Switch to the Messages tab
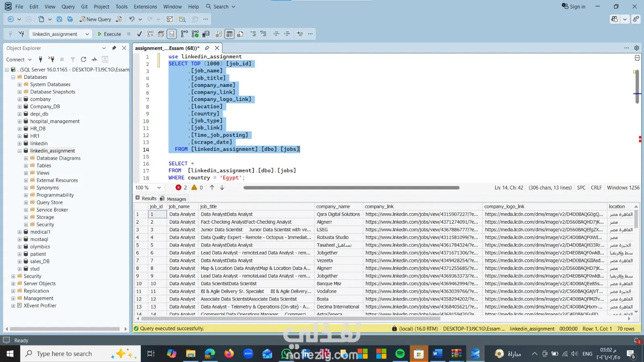Screen dimensions: 644x362 tap(173, 199)
